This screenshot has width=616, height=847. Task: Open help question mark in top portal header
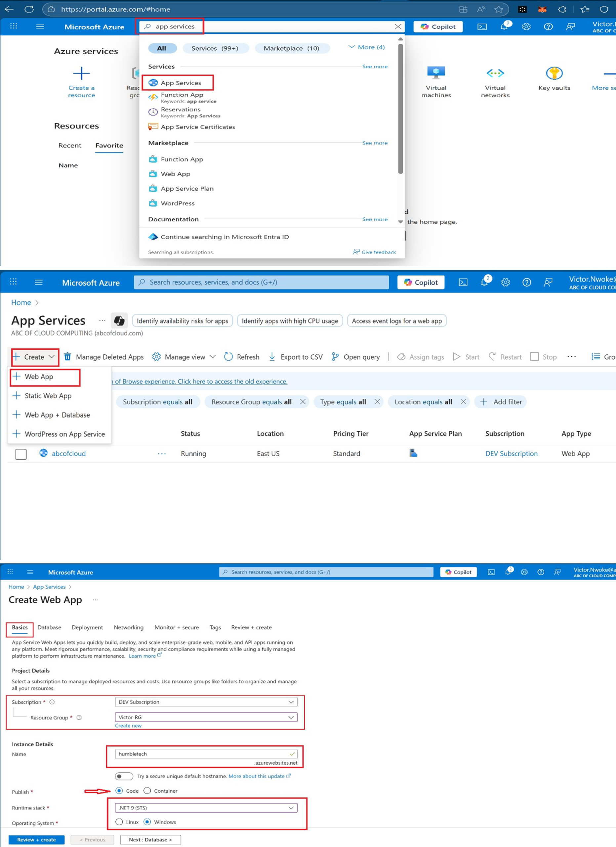click(x=548, y=26)
